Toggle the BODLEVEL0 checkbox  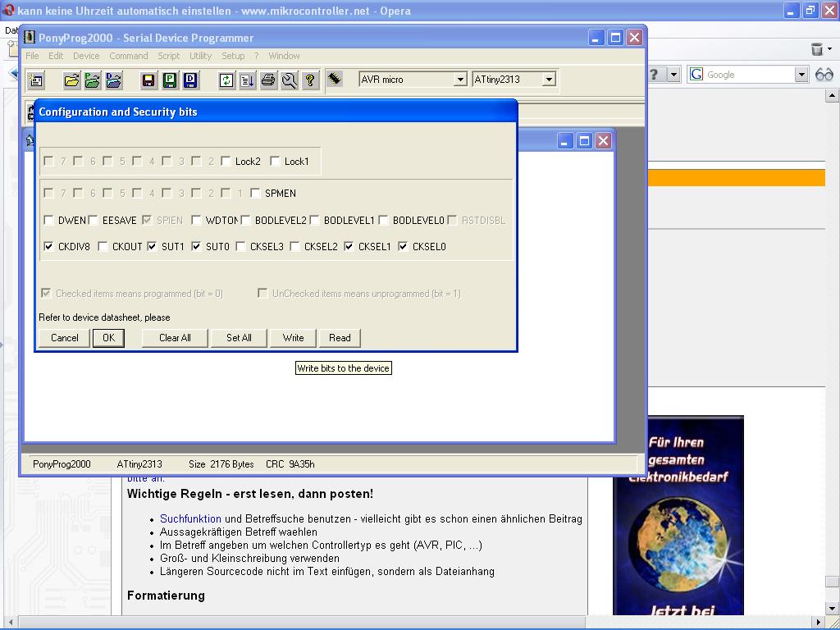coord(383,220)
